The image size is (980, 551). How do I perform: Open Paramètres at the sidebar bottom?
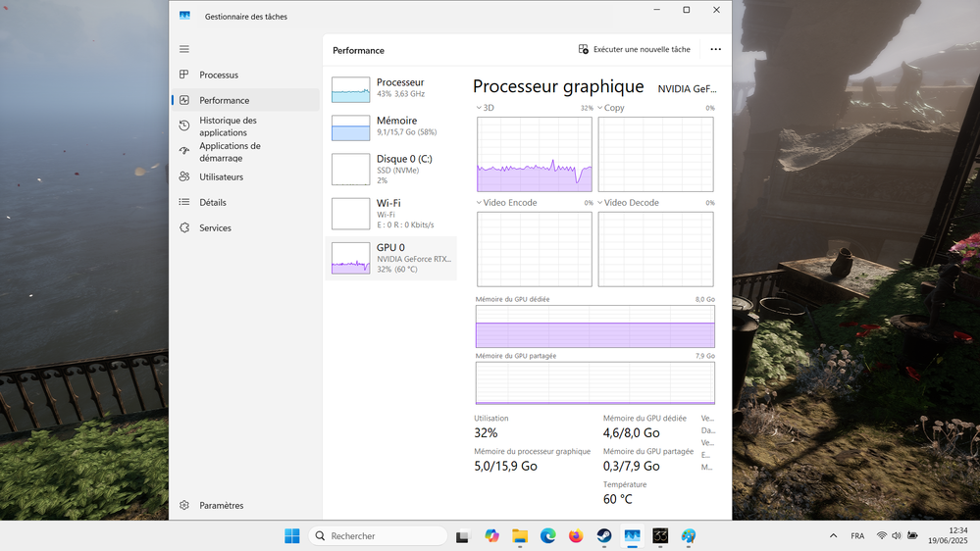tap(221, 506)
